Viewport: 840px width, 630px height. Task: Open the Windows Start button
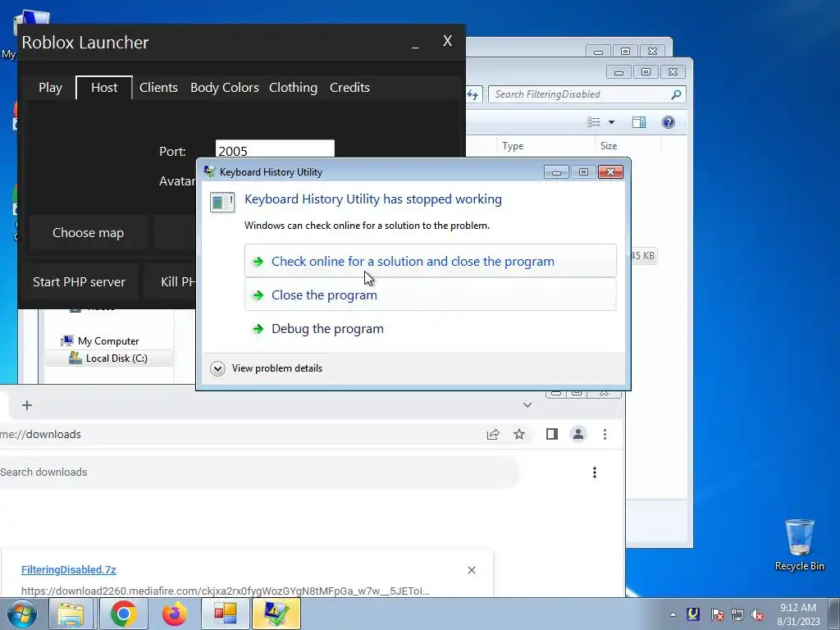point(22,614)
